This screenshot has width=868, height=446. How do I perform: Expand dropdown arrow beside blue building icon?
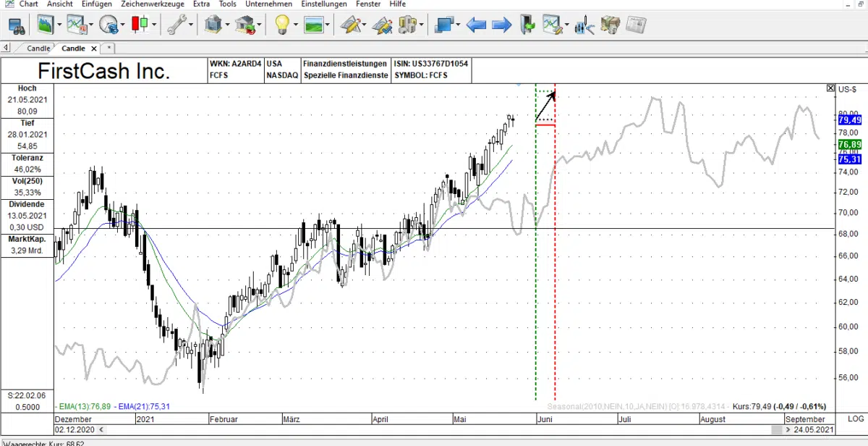(x=227, y=25)
